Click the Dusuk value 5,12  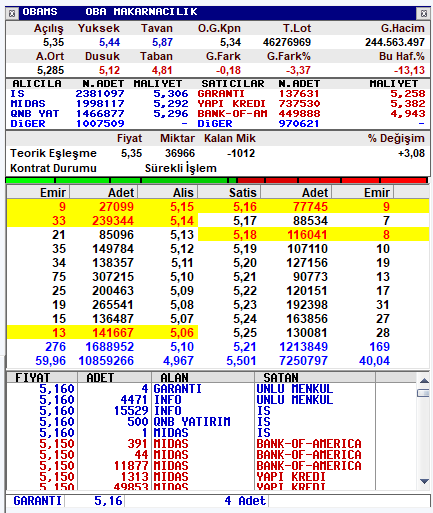(x=109, y=70)
